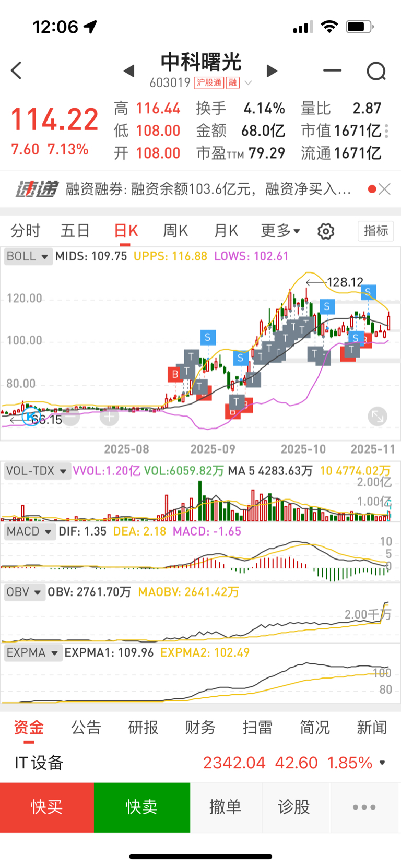Tap the status bar battery icon
The width and height of the screenshot is (401, 868).
point(360,27)
